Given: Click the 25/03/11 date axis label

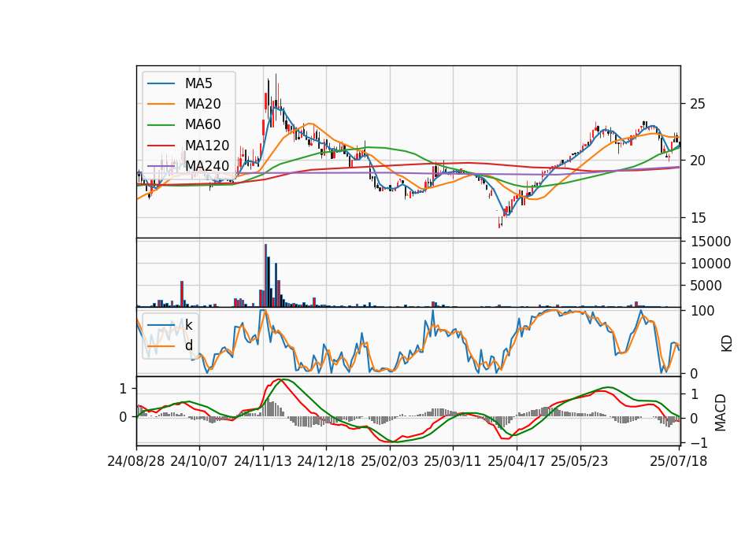Looking at the screenshot, I should click(453, 461).
